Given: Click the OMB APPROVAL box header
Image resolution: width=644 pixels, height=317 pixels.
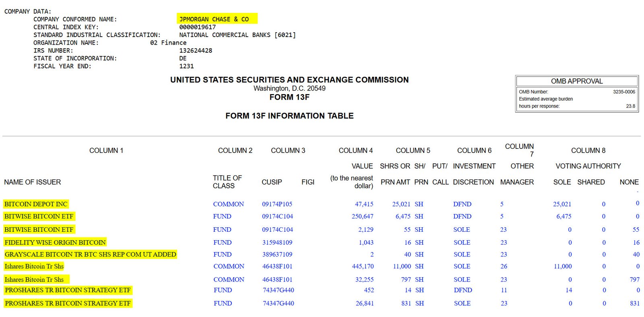Looking at the screenshot, I should point(577,81).
